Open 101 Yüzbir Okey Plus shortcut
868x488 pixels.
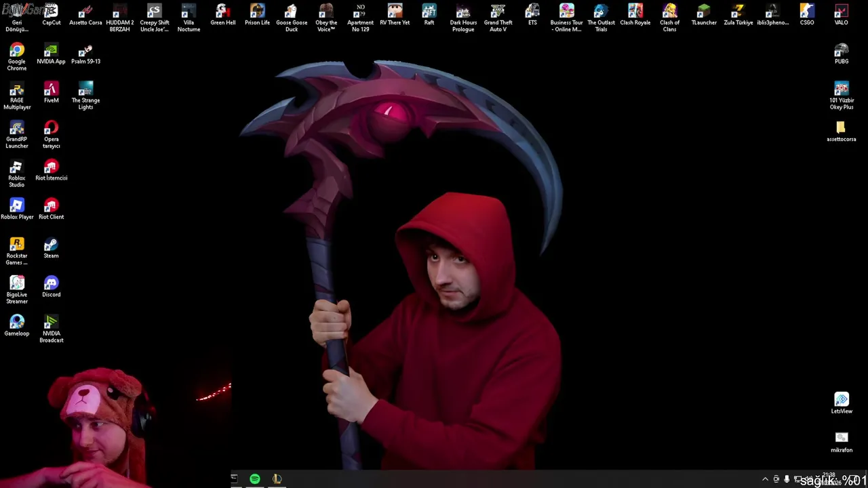[841, 96]
